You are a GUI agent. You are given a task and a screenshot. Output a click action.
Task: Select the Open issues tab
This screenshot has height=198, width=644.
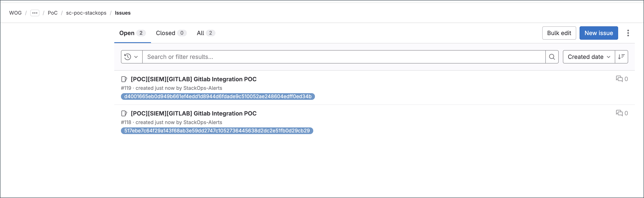127,33
